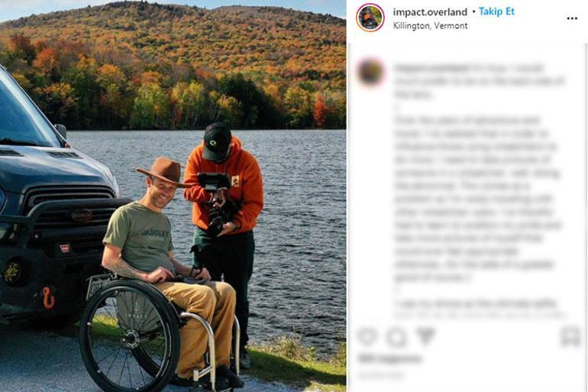Like the post with heart icon
The width and height of the screenshot is (588, 392).
pyautogui.click(x=367, y=336)
